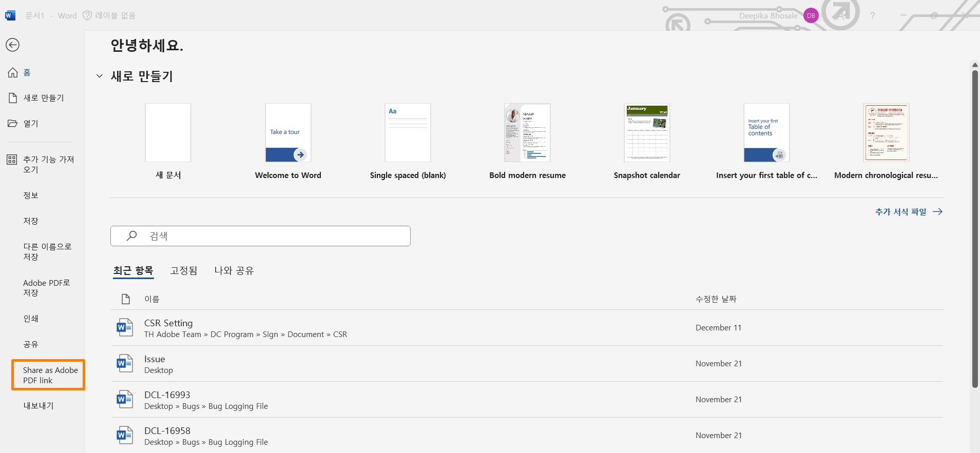This screenshot has height=453, width=980.
Task: Select Modern chronological resume template
Action: click(886, 141)
